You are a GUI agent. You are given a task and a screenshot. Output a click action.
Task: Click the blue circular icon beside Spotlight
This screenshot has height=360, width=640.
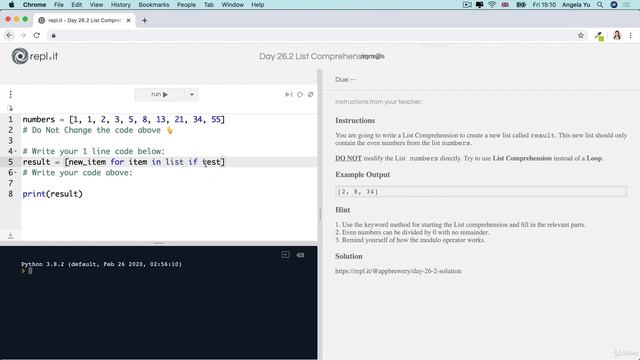coord(614,5)
